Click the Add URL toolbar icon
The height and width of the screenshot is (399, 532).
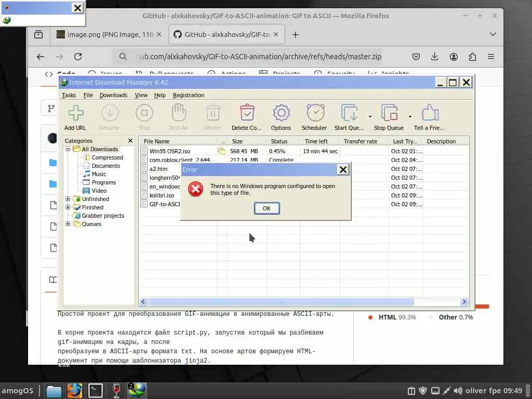tap(75, 117)
